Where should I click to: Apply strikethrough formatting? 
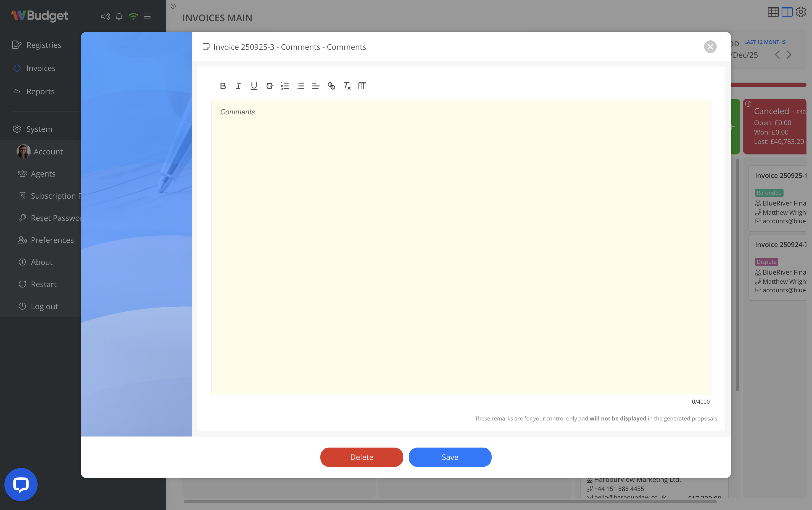tap(270, 86)
